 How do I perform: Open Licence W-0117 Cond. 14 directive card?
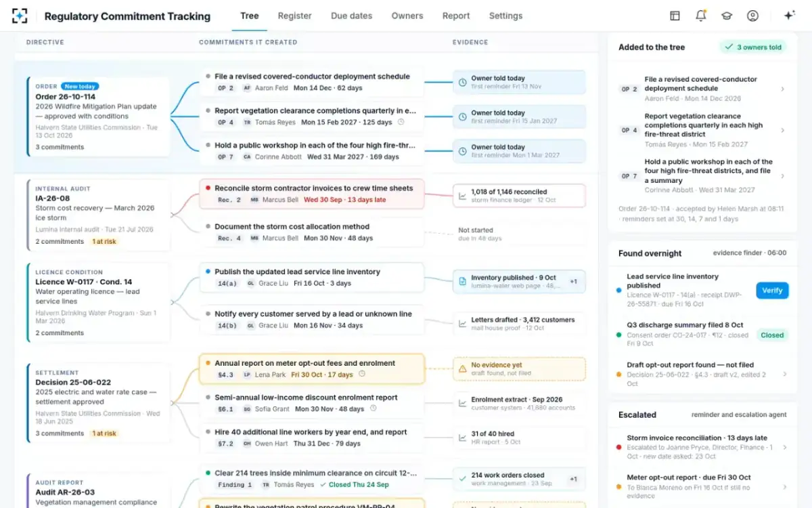tap(98, 302)
